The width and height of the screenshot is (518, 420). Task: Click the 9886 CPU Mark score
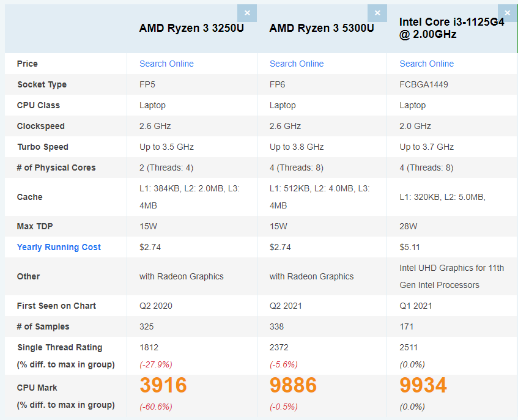tap(294, 385)
